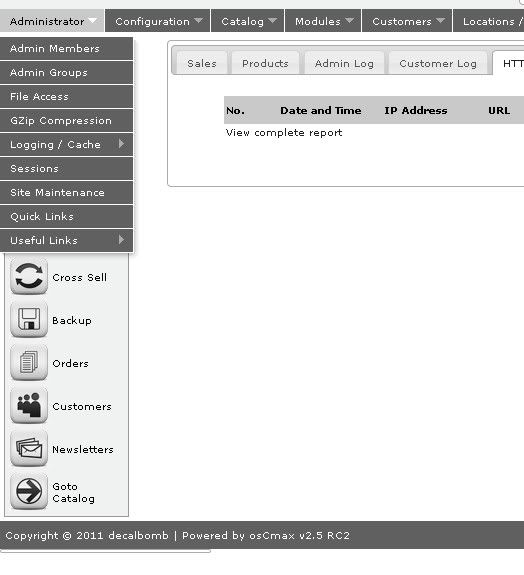This screenshot has height=575, width=524.
Task: Expand the Logging / Cache submenu arrow
Action: point(121,144)
